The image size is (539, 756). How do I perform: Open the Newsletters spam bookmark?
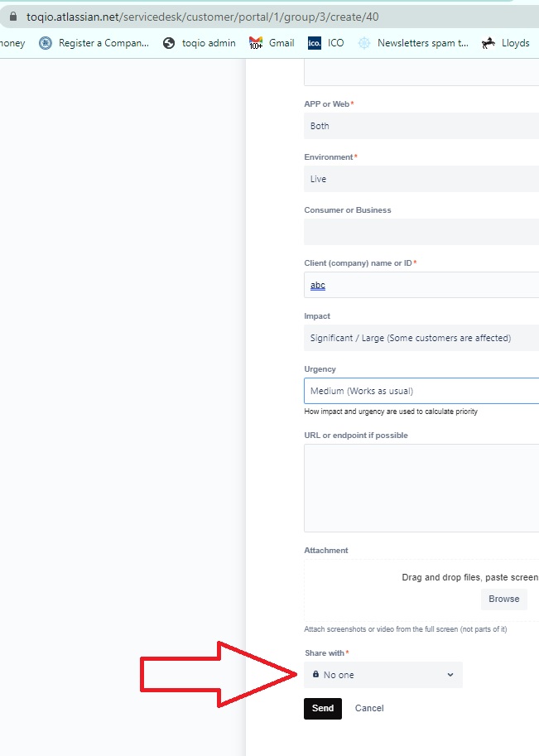tap(413, 43)
